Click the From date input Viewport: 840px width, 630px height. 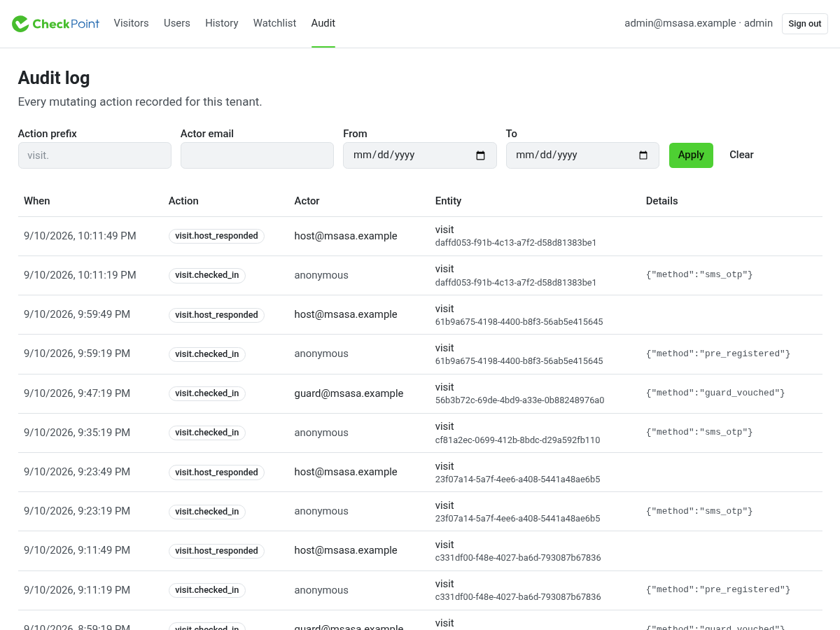point(420,155)
